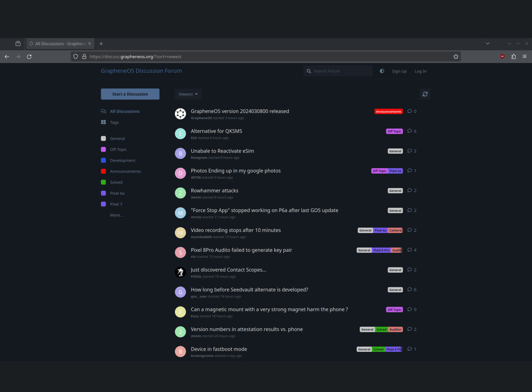Close the All Discussions tab
Viewport: 532px width, 392px height.
[89, 44]
